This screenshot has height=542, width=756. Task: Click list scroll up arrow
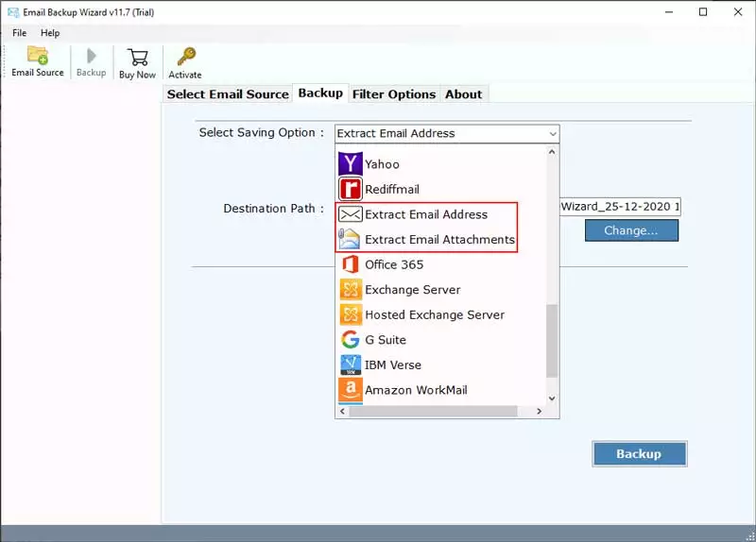(x=552, y=152)
